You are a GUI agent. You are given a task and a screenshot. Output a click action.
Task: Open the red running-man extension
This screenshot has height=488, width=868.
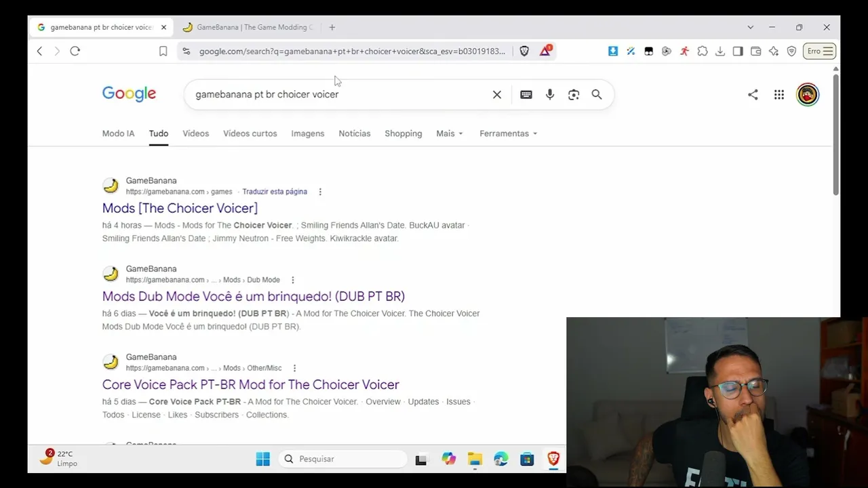click(x=684, y=51)
